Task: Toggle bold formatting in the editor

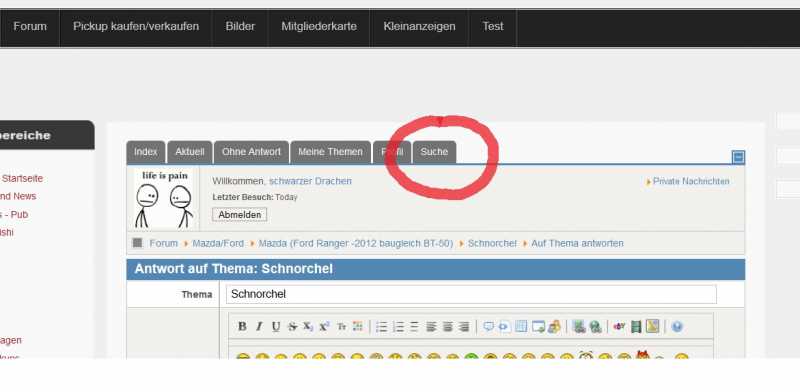Action: click(242, 327)
